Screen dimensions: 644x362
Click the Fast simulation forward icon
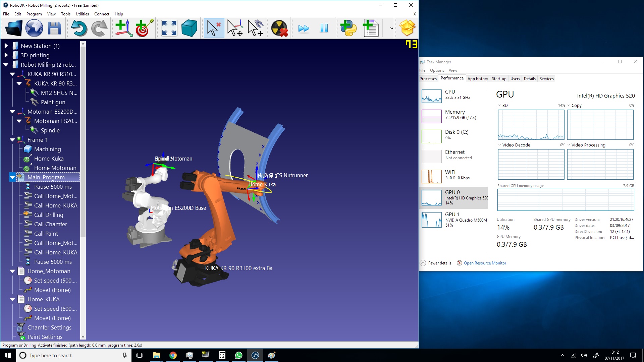pos(304,28)
